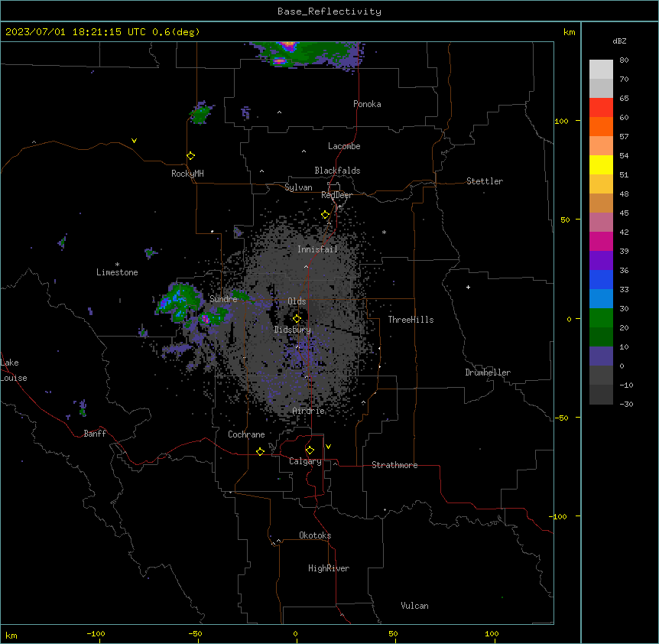This screenshot has width=659, height=644.
Task: Click the Sundre label
Action: pos(223,299)
